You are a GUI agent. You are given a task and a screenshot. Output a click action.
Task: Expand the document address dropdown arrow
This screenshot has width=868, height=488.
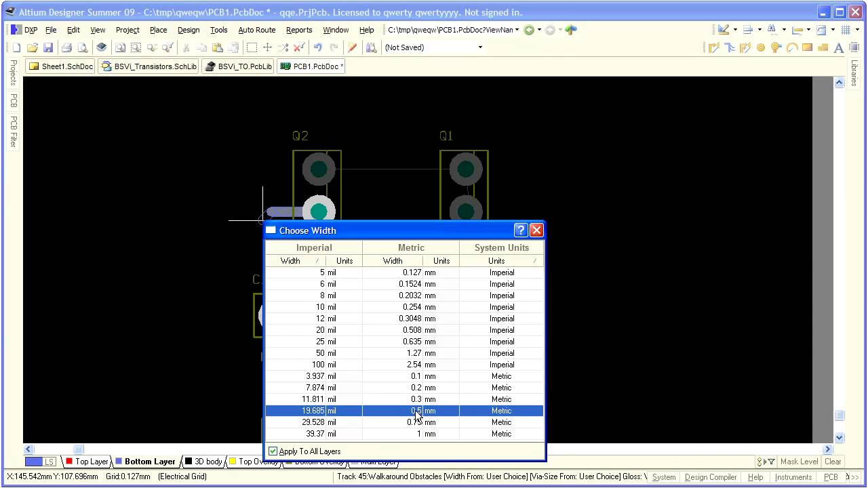point(517,30)
